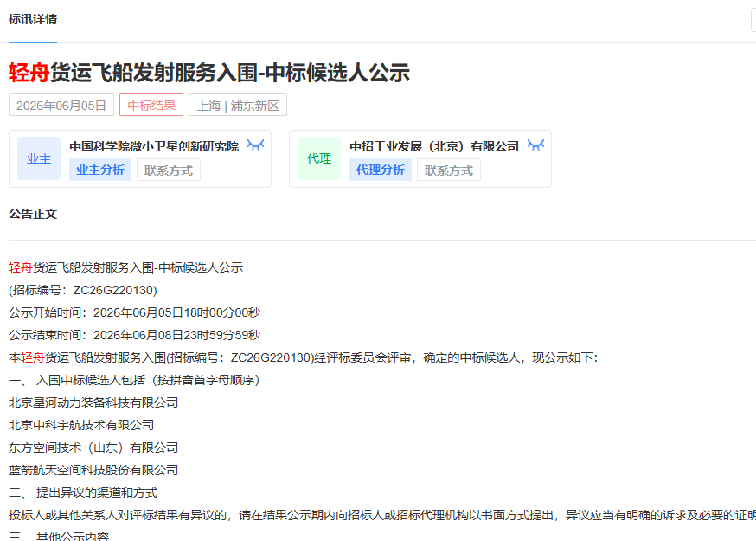Click the 公告正文 heading
Image resolution: width=756 pixels, height=541 pixels.
pyautogui.click(x=33, y=214)
